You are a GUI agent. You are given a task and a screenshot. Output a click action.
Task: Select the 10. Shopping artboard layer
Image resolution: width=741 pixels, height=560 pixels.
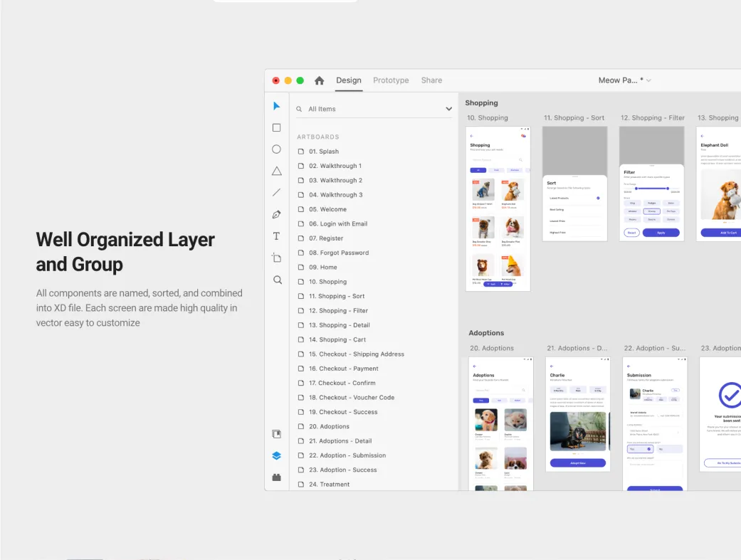pos(327,282)
